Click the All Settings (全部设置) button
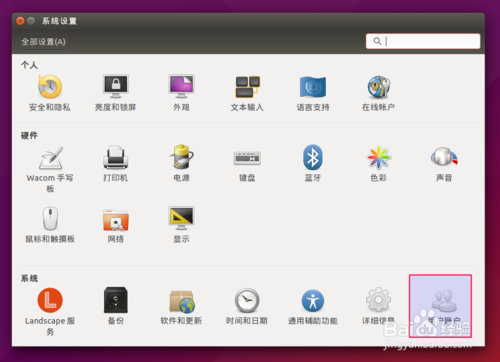Image resolution: width=500 pixels, height=362 pixels. [x=44, y=42]
